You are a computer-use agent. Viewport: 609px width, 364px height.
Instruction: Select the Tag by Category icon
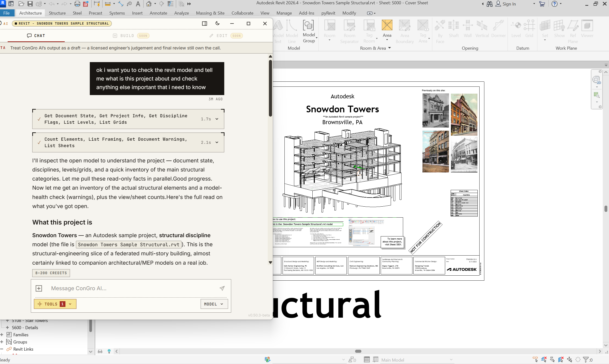129,4
